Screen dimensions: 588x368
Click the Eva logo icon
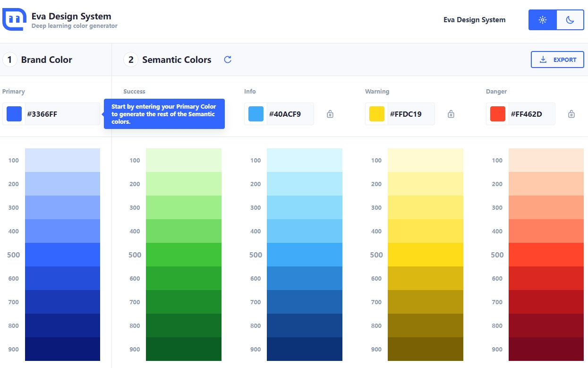click(14, 19)
